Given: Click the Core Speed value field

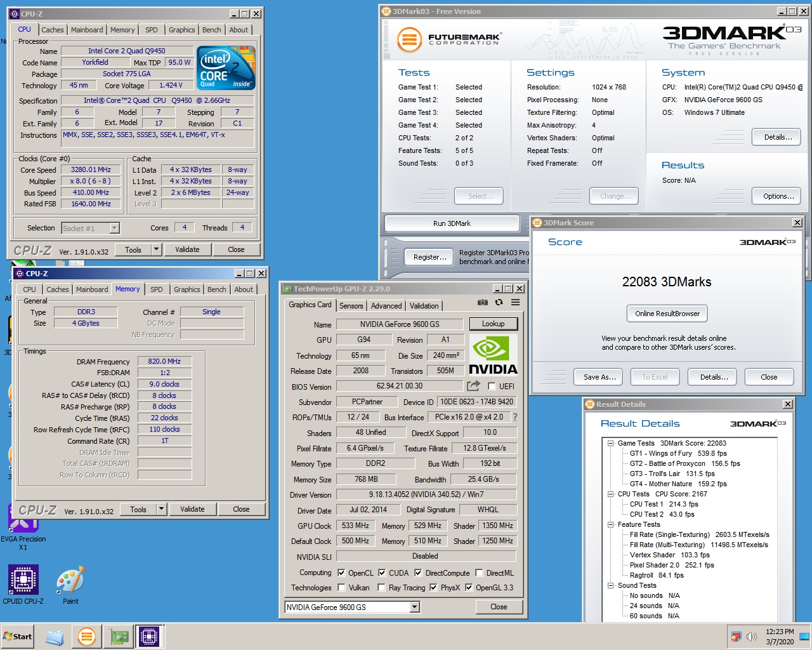Looking at the screenshot, I should (x=91, y=170).
